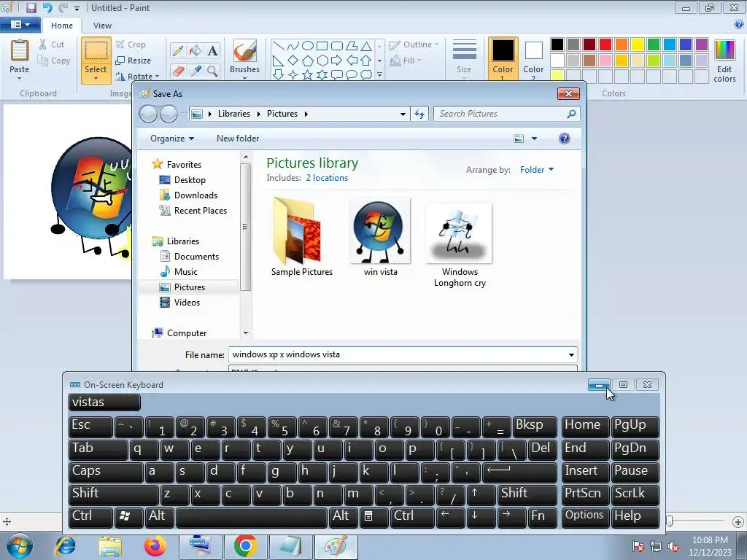This screenshot has width=747, height=560.
Task: Click the New folder button
Action: (x=238, y=139)
